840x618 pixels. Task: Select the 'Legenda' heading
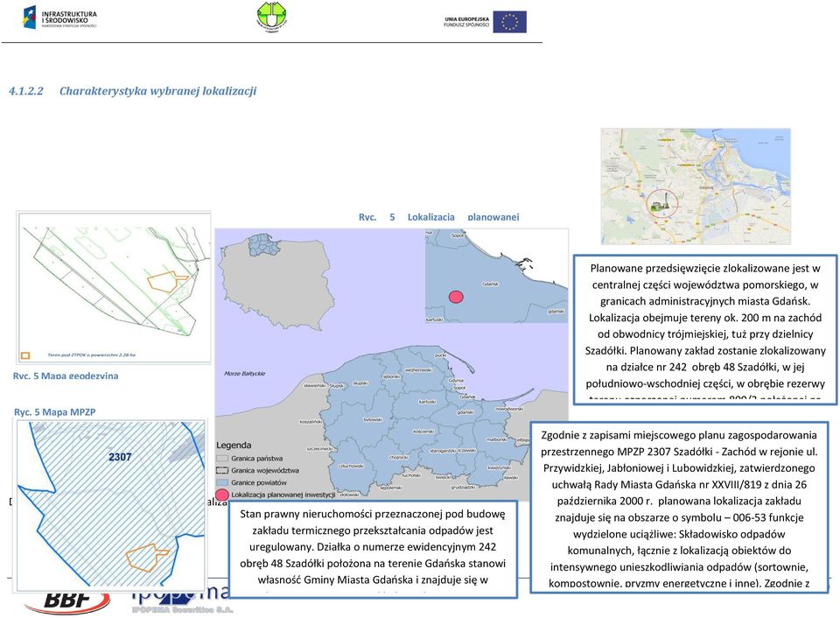(x=234, y=445)
